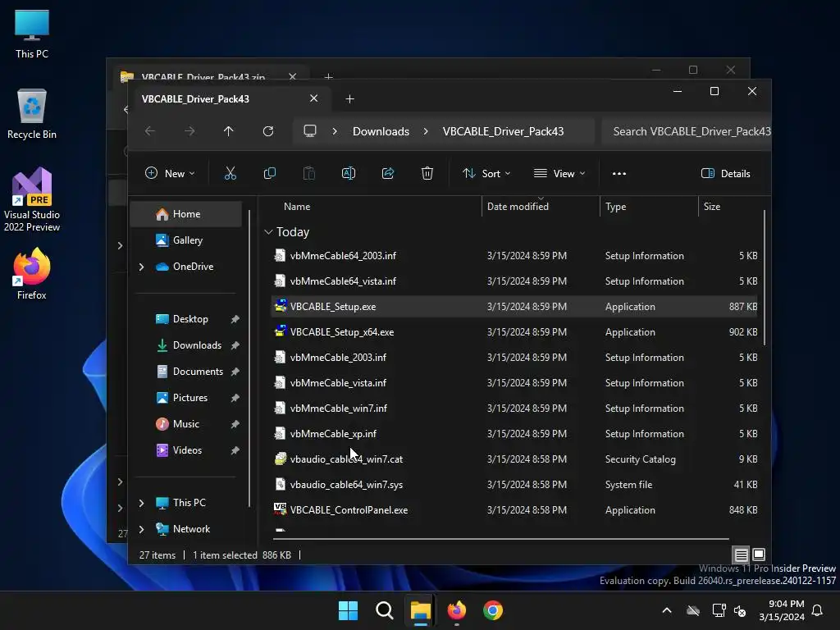Click the Paste clipboard icon

click(309, 174)
